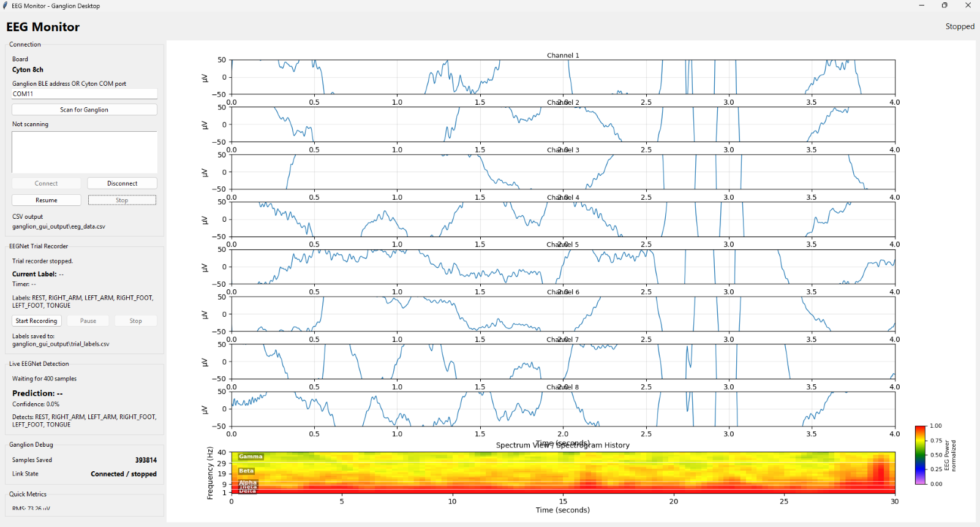Click the empty scan results list box

coord(85,152)
